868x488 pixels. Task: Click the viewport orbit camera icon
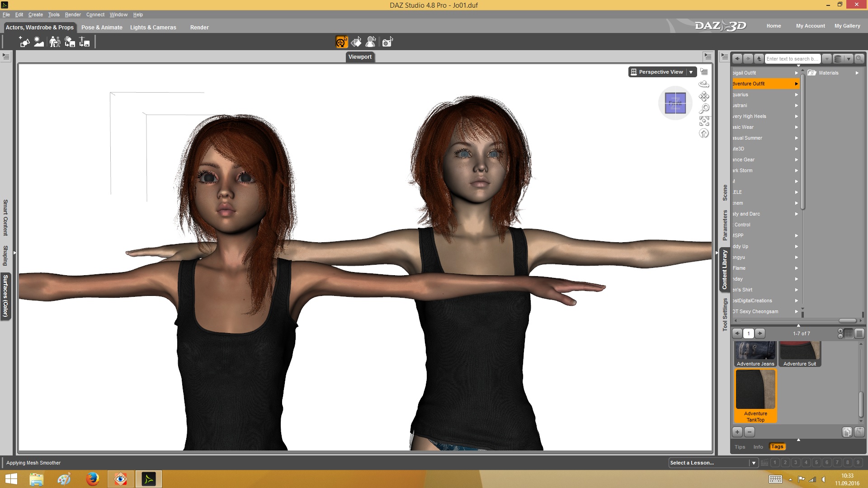tap(704, 84)
